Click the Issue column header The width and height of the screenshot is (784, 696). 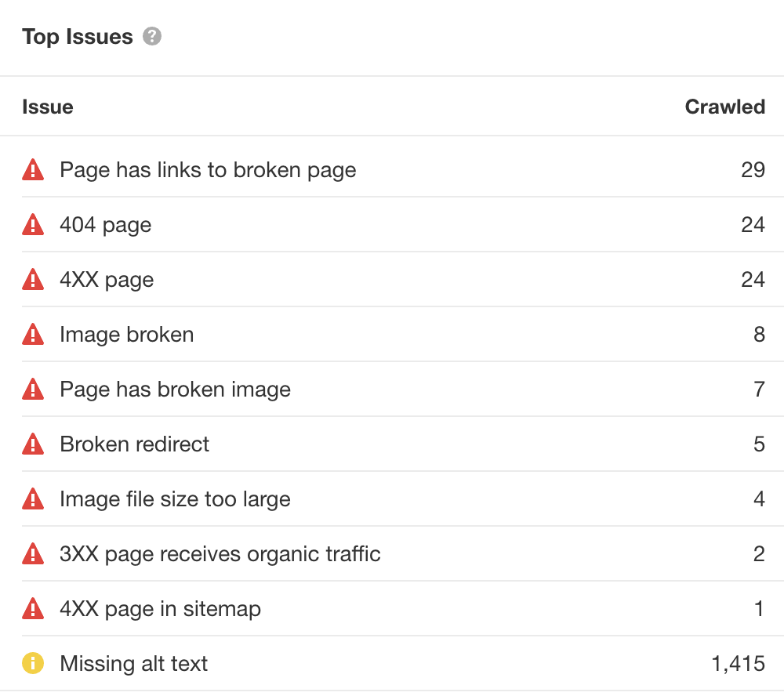(x=48, y=107)
